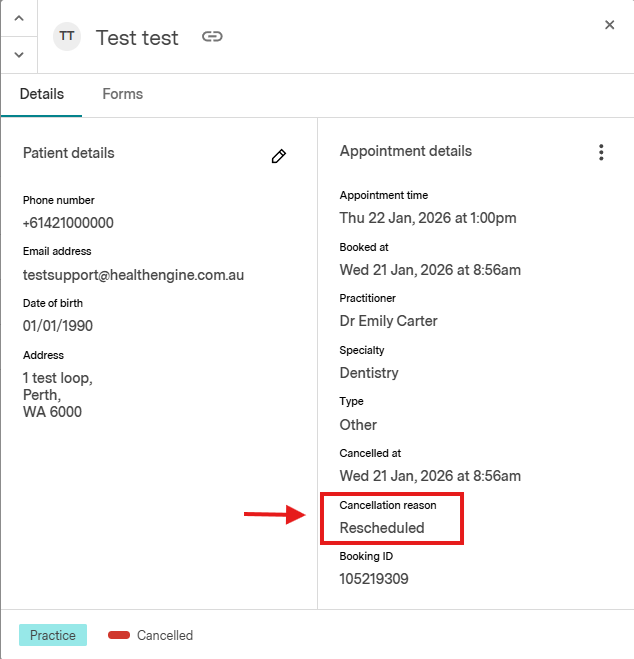Click the Booking ID 105219309
Image resolution: width=634 pixels, height=659 pixels.
[x=374, y=579]
